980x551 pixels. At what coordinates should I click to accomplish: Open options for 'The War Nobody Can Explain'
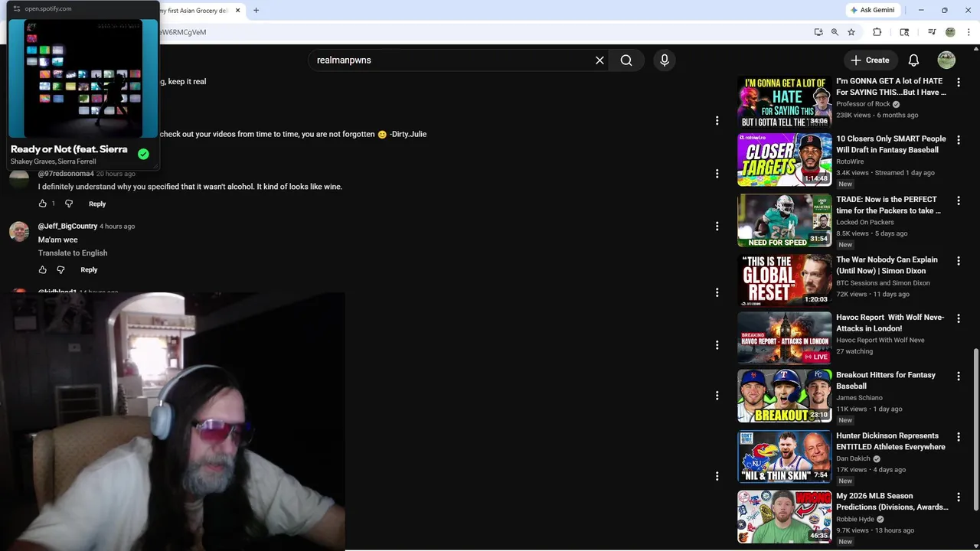point(959,260)
